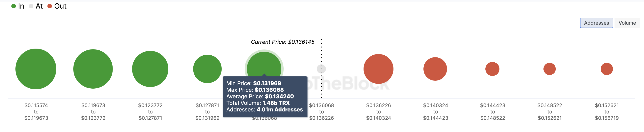The height and width of the screenshot is (132, 644).
Task: Click the red bubble above $0.144423 label
Action: 492,69
